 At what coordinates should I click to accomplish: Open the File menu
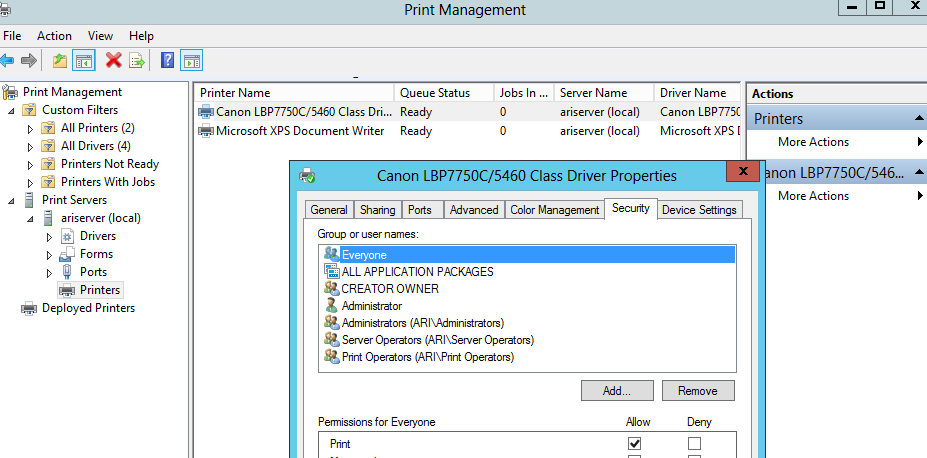(x=12, y=36)
